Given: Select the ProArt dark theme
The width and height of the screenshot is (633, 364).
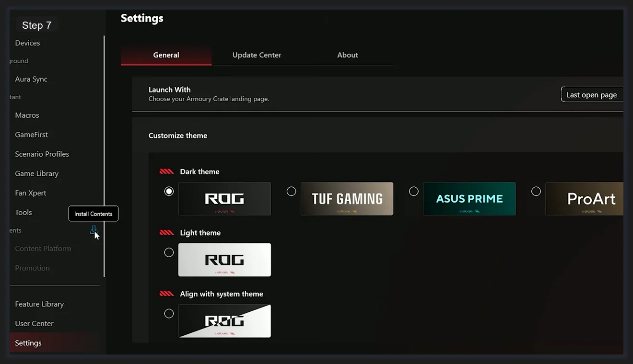Looking at the screenshot, I should 536,191.
